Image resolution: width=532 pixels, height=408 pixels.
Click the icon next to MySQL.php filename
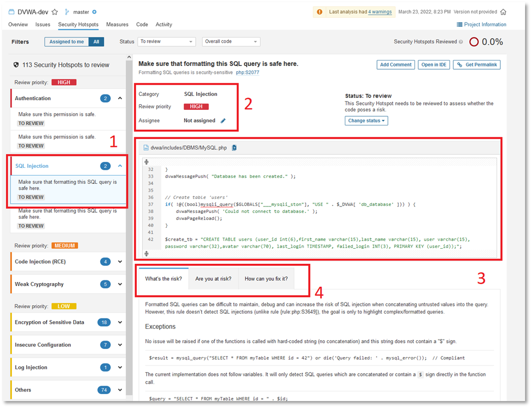click(234, 148)
